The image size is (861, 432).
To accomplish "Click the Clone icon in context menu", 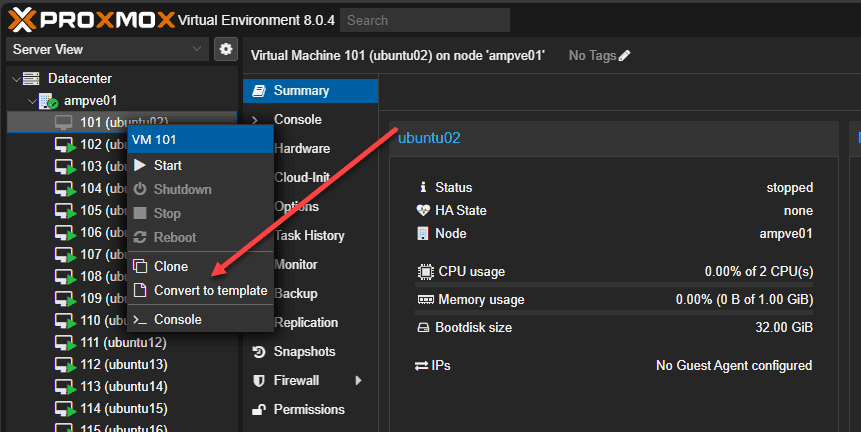I will (140, 266).
